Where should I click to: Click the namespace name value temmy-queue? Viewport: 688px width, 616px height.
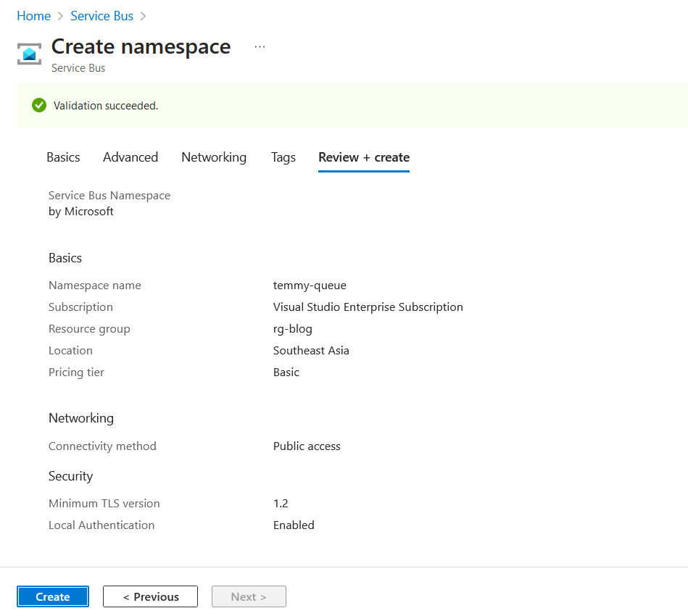pyautogui.click(x=310, y=286)
